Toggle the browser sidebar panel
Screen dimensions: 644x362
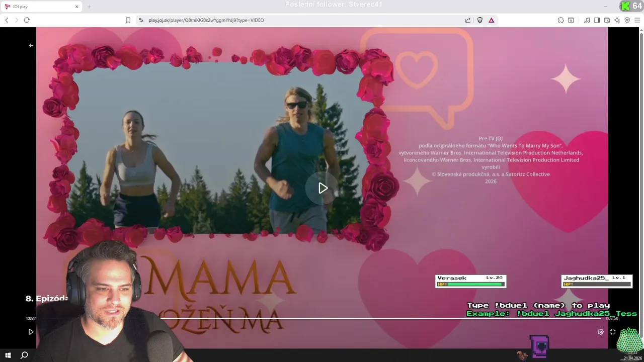coord(597,20)
